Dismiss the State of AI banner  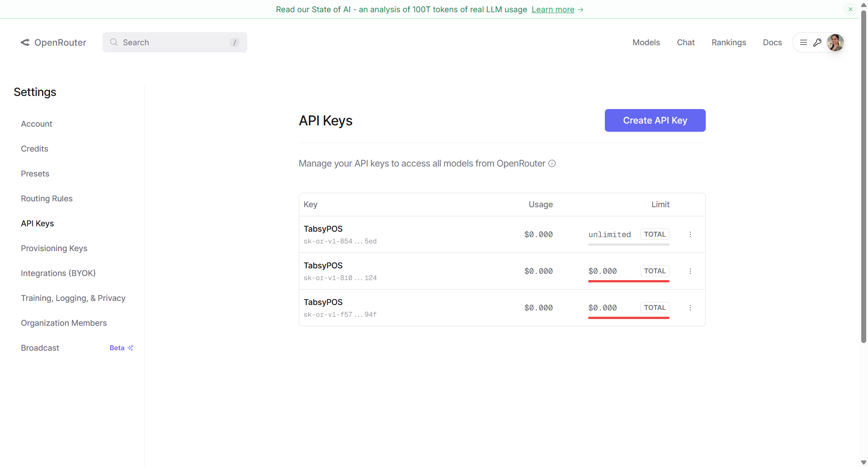(850, 9)
